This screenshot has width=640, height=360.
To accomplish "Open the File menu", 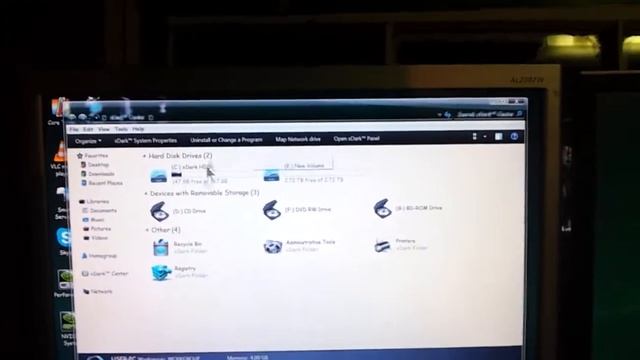I will coord(74,129).
